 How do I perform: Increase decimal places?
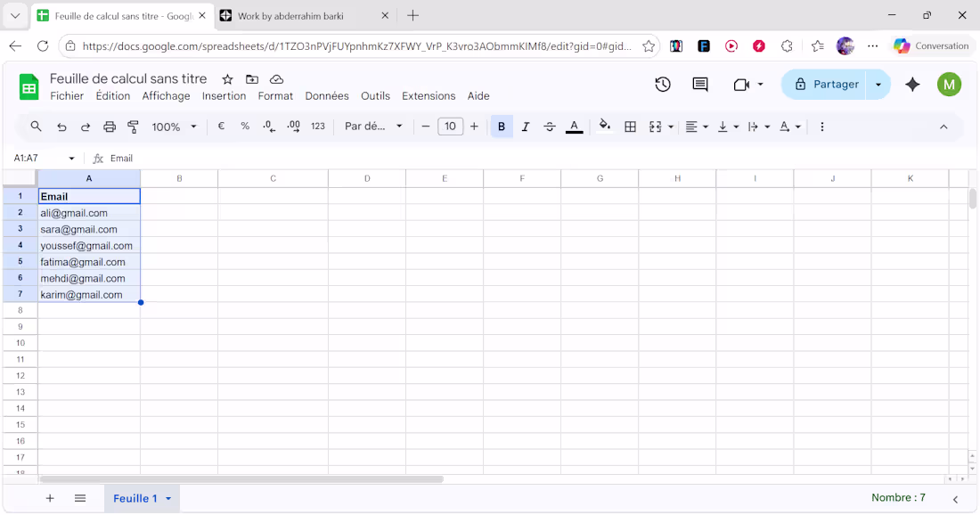tap(293, 126)
